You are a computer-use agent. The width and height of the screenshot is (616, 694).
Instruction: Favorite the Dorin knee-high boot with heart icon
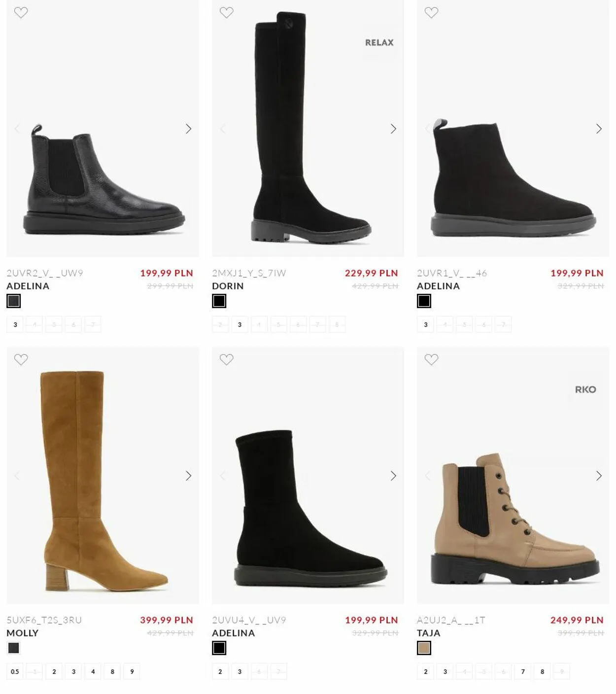coord(226,12)
